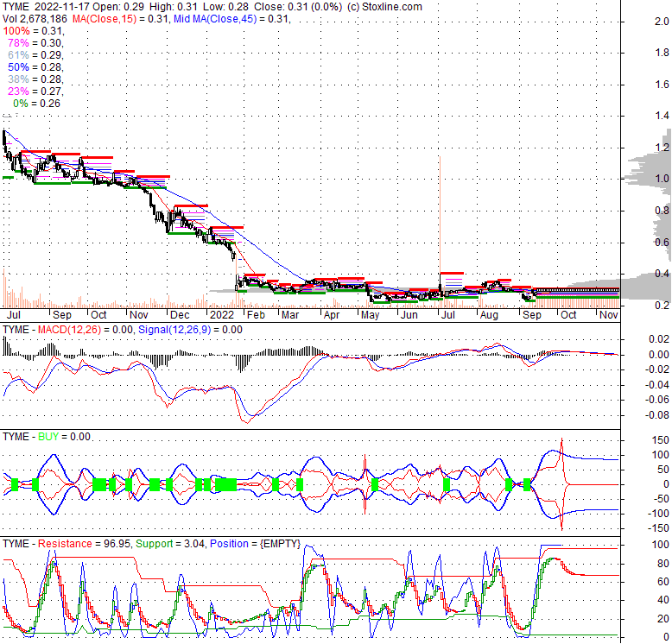Click the 'Aug' month label on time axis

[x=489, y=315]
